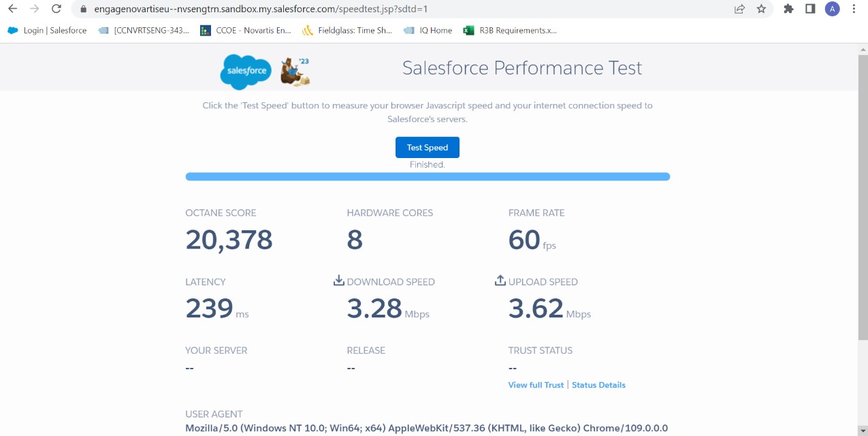Toggle the browser side panel icon
The height and width of the screenshot is (436, 868).
click(x=810, y=9)
